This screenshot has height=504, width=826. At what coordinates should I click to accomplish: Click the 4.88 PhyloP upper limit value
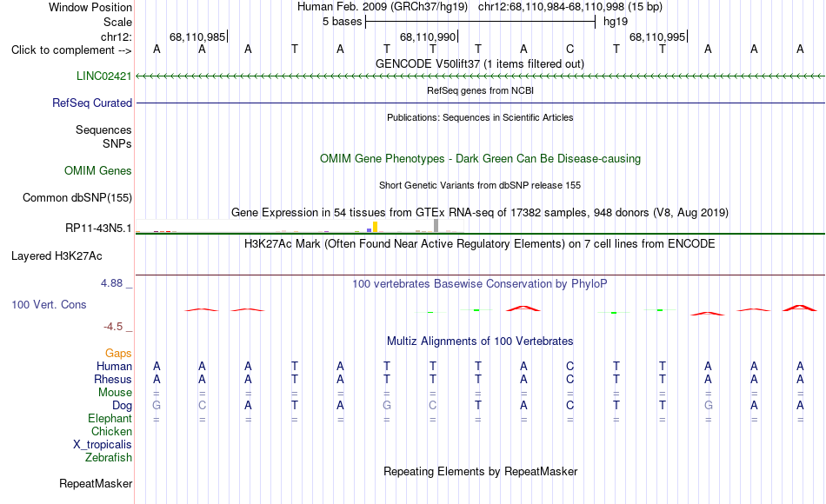[111, 283]
